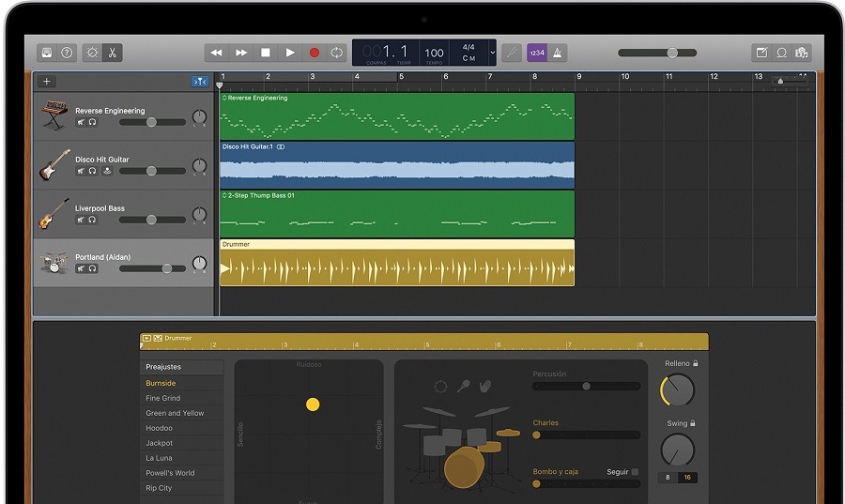Fast forward the project
This screenshot has height=504, width=845.
click(241, 53)
